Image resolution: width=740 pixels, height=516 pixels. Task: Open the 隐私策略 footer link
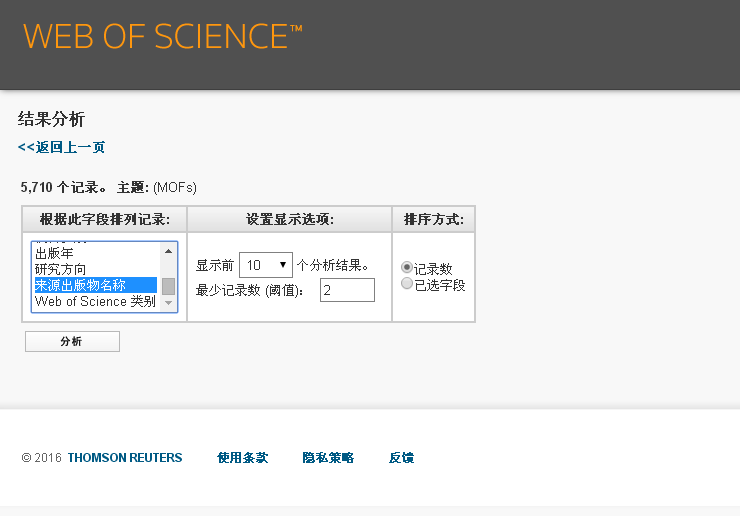click(328, 458)
